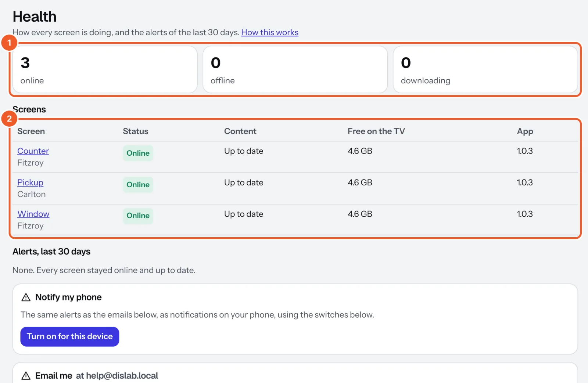Open the Counter screen link

pos(33,151)
